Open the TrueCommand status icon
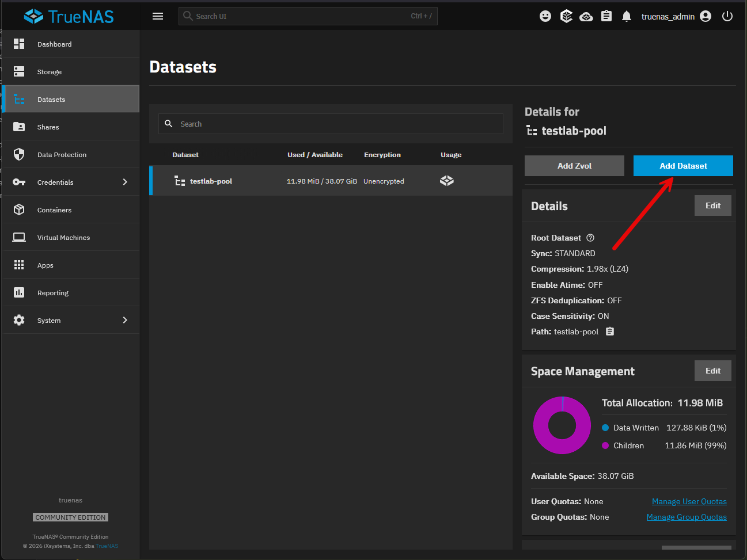Viewport: 747px width, 560px height. coord(566,16)
